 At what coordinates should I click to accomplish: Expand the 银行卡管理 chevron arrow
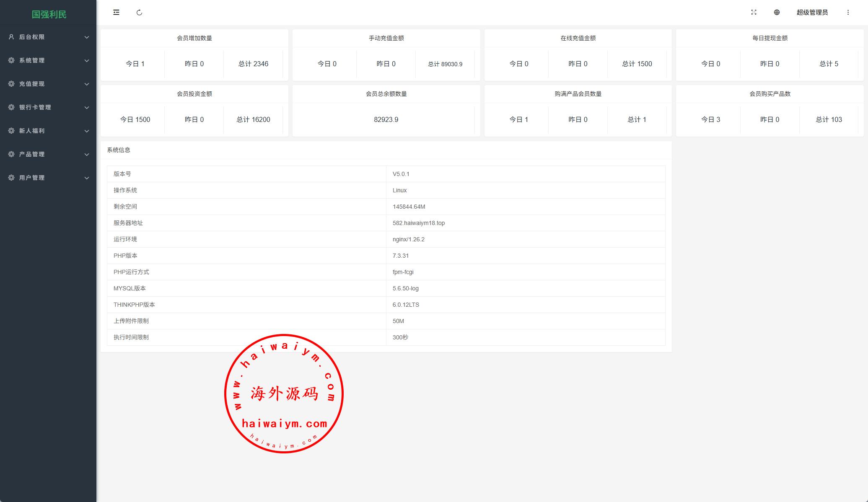pyautogui.click(x=87, y=108)
